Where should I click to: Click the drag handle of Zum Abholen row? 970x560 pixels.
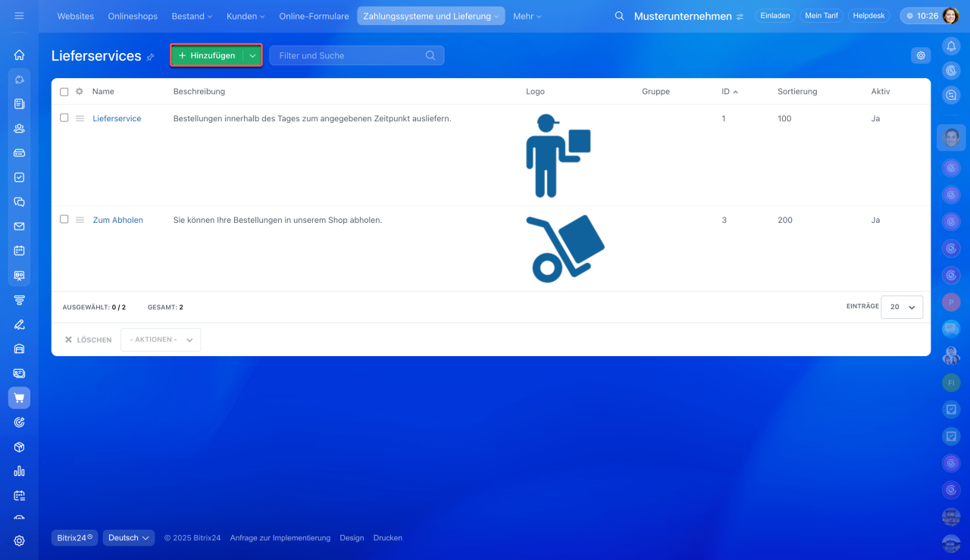pos(80,220)
